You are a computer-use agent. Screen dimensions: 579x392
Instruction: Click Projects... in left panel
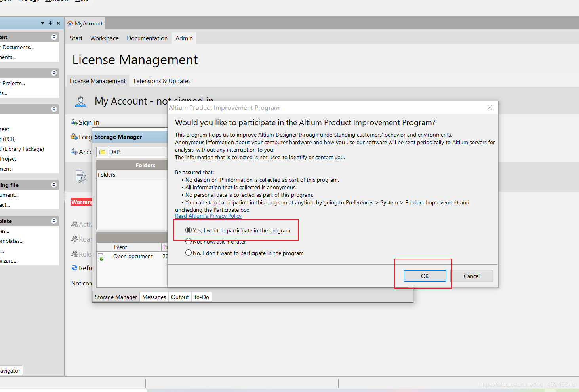tap(13, 83)
